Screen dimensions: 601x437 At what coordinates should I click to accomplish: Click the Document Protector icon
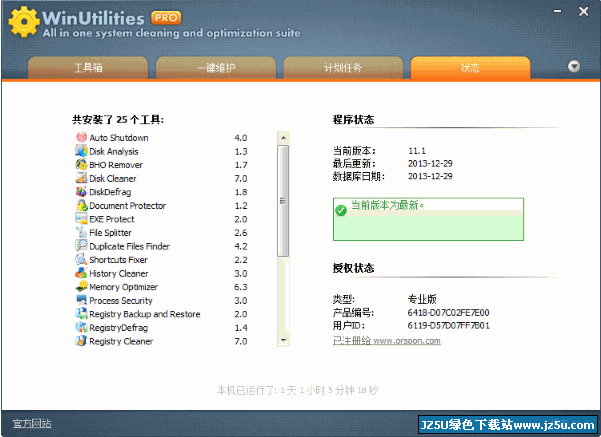(x=81, y=205)
